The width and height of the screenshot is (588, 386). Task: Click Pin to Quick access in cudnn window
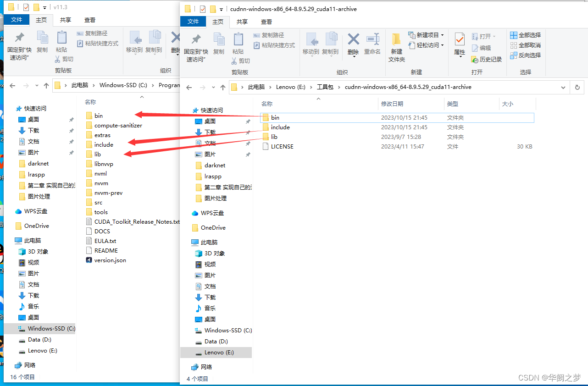point(196,47)
